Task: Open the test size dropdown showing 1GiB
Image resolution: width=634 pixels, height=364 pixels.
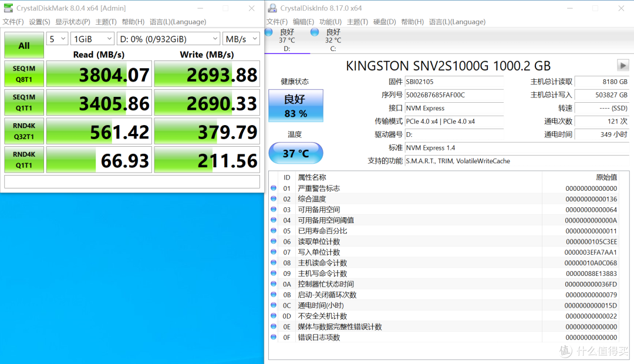Action: pyautogui.click(x=93, y=39)
